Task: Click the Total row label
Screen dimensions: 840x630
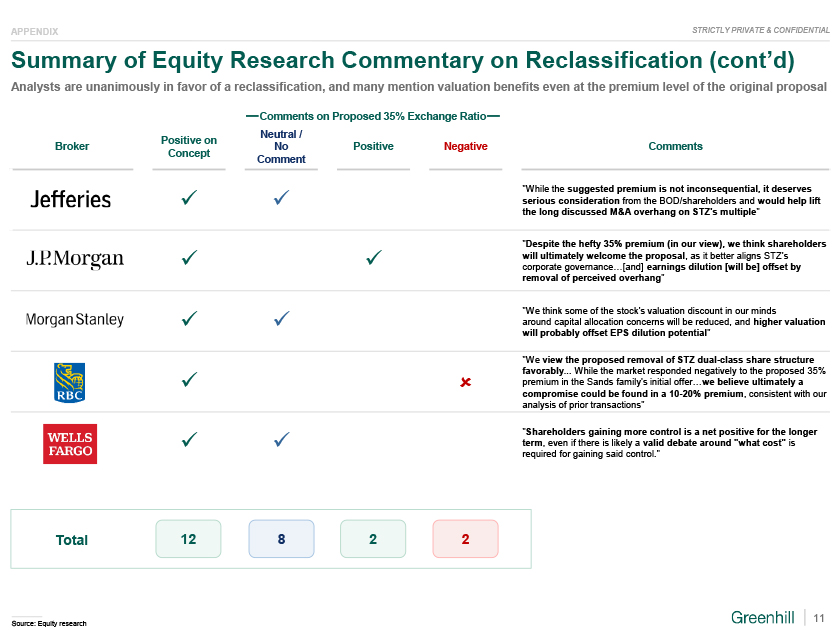Action: [x=72, y=540]
